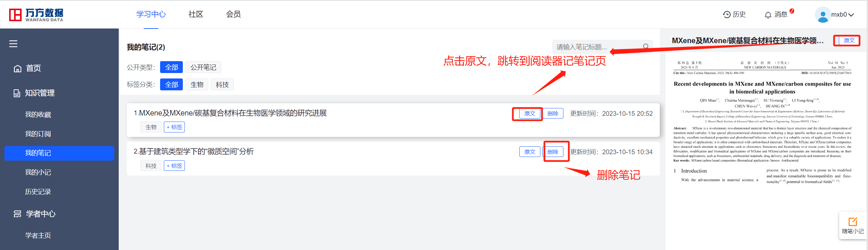Switch to the 会员 tab
Screen dimensions: 868x250
click(x=233, y=14)
